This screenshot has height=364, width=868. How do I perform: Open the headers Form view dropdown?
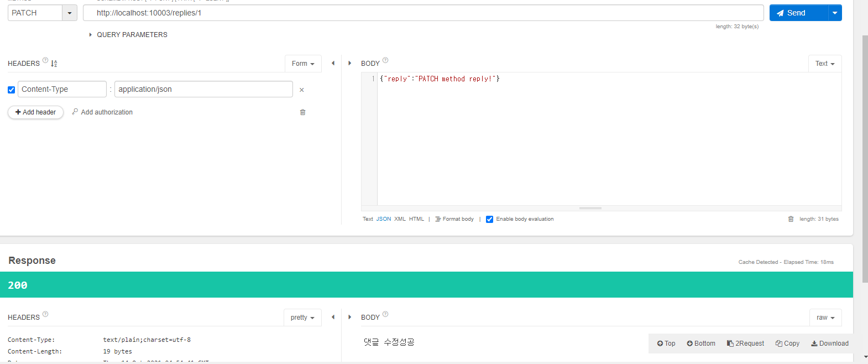coord(303,64)
